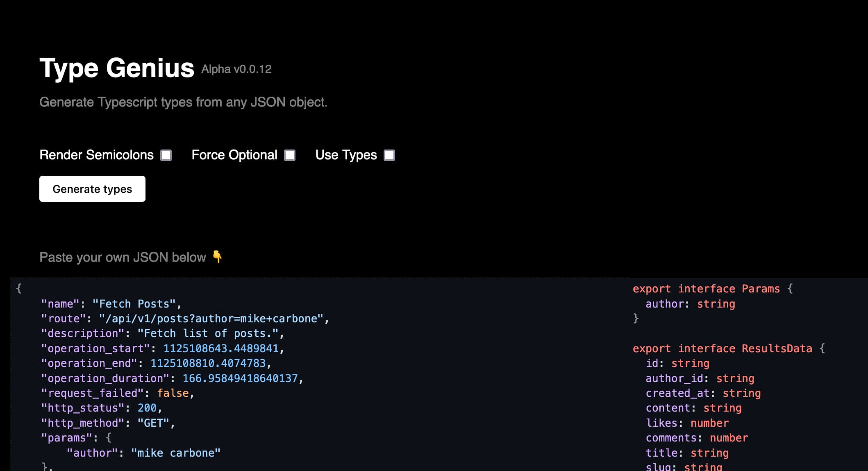Viewport: 868px width, 471px height.
Task: Click the Type Genius heading
Action: coord(117,68)
